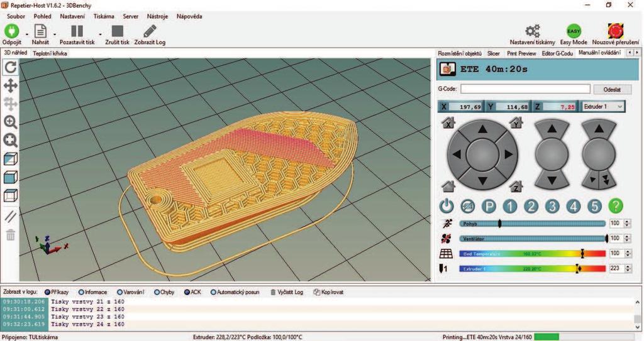Switch to top wireframe cube view
The height and width of the screenshot is (341, 644).
tap(10, 195)
